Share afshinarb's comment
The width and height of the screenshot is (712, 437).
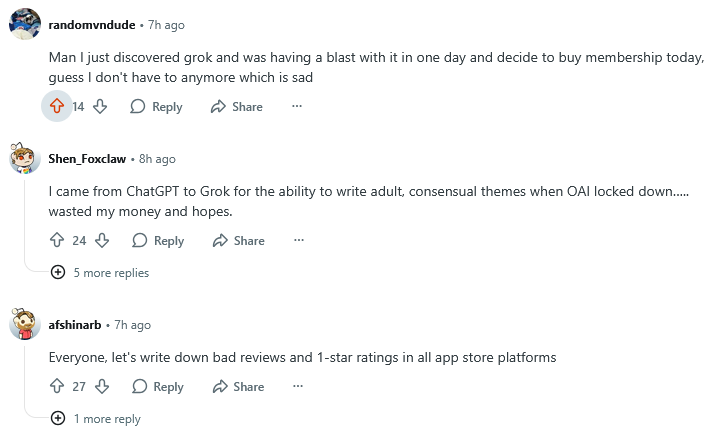pyautogui.click(x=239, y=386)
